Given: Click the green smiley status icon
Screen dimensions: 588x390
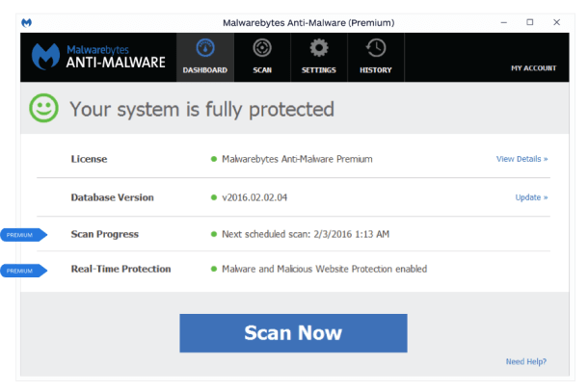Looking at the screenshot, I should coord(44,108).
